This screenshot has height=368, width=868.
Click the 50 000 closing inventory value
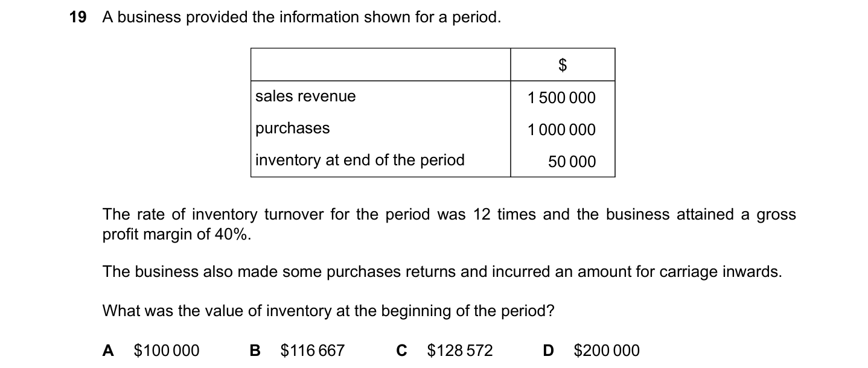click(x=572, y=162)
